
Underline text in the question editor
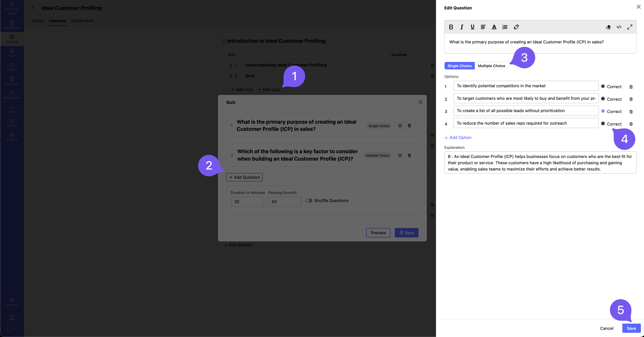(x=472, y=27)
